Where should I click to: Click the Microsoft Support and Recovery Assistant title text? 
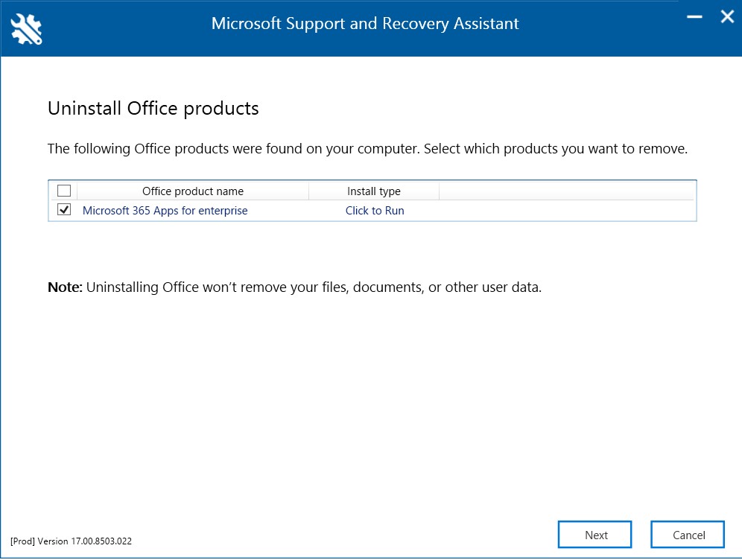pyautogui.click(x=365, y=23)
